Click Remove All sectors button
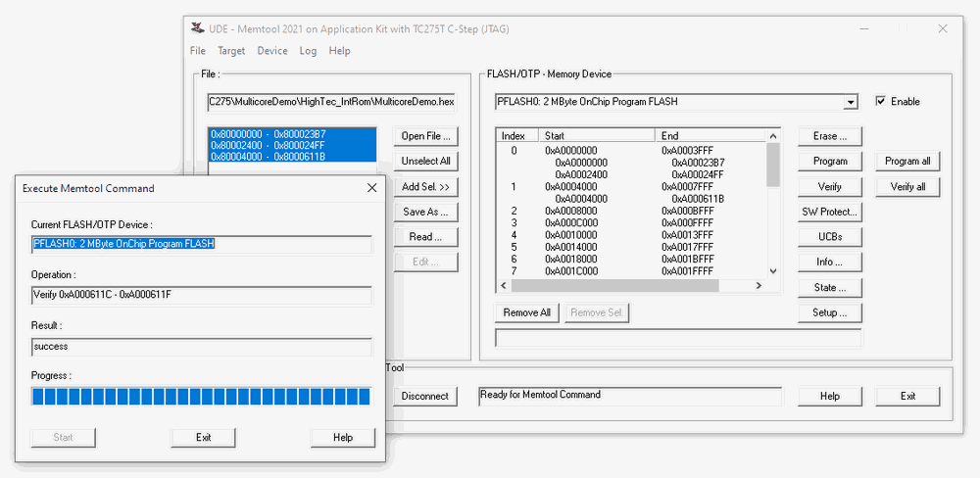The image size is (980, 478). coord(526,312)
